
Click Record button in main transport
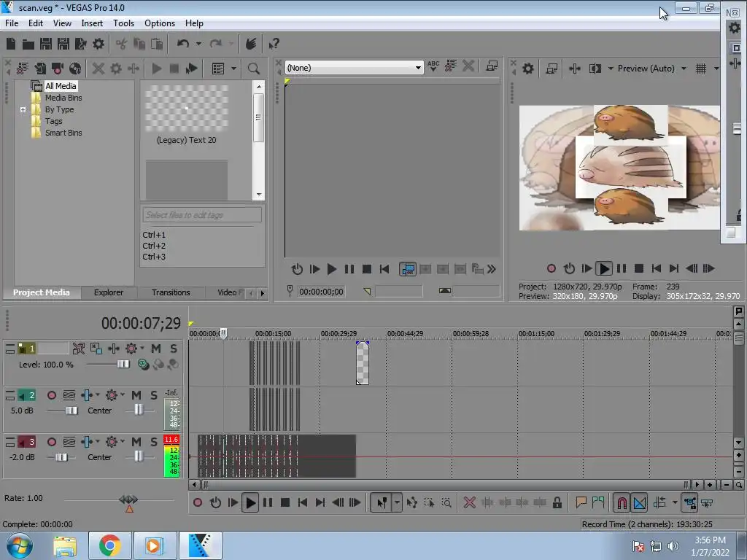[198, 502]
